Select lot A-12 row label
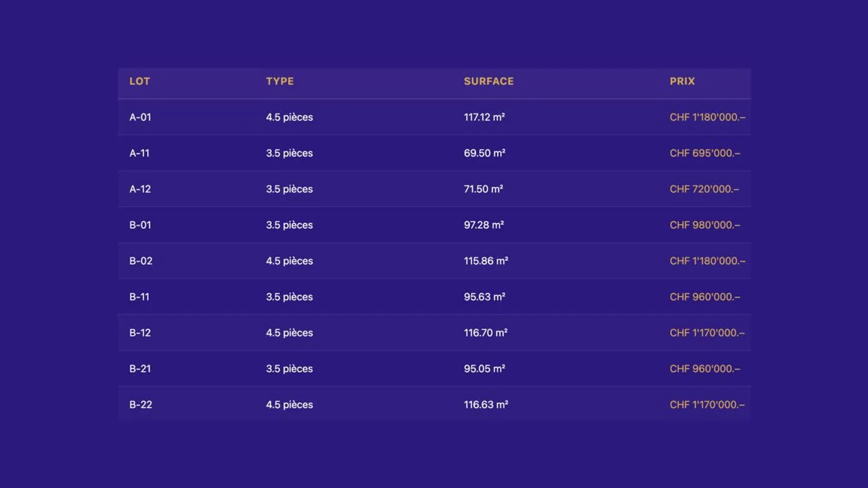This screenshot has width=868, height=488. (x=140, y=189)
